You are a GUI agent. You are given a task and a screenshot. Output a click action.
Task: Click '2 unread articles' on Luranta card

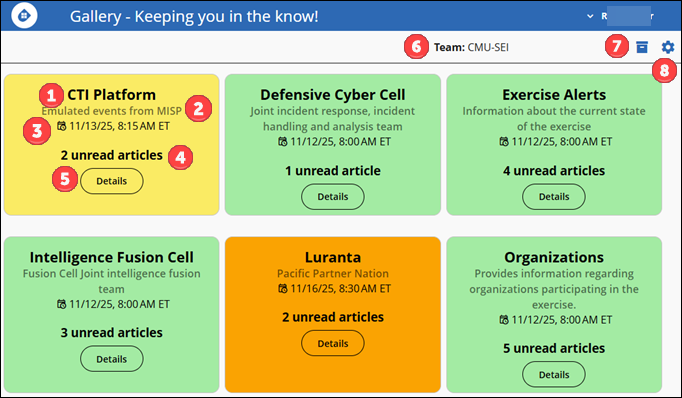(x=333, y=317)
